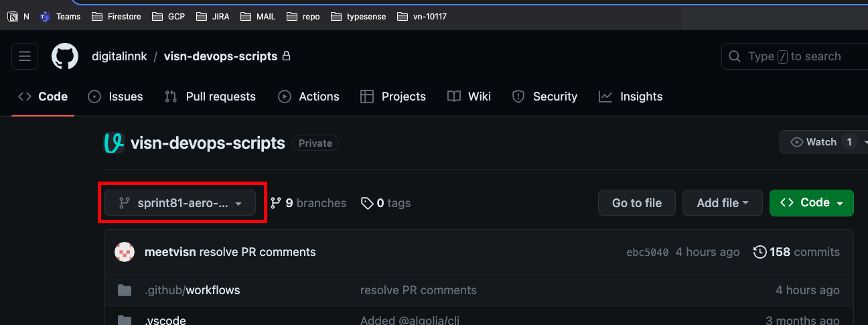Click the .vscode folder icon
868x325 pixels.
[125, 320]
